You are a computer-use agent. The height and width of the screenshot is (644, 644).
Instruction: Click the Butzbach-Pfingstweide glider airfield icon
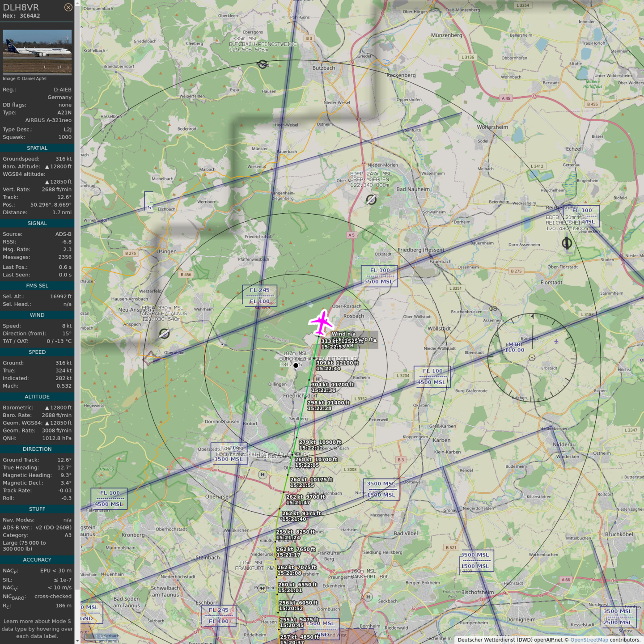[x=263, y=64]
